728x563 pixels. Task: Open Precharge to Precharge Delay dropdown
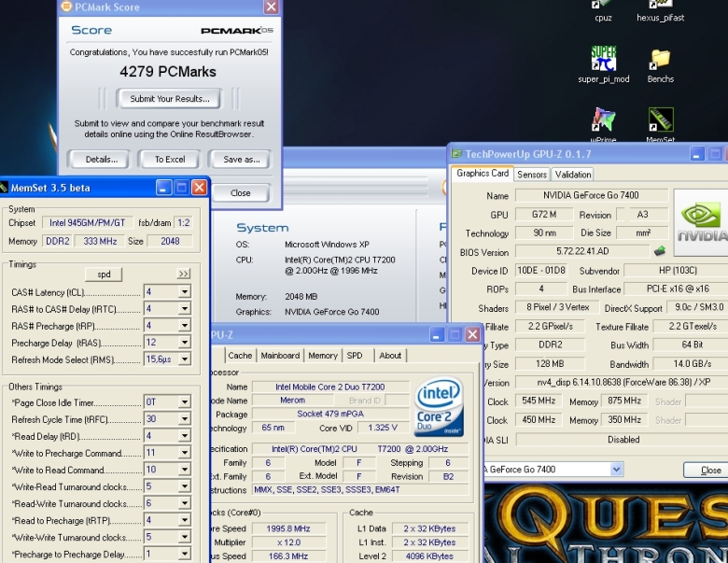184,554
